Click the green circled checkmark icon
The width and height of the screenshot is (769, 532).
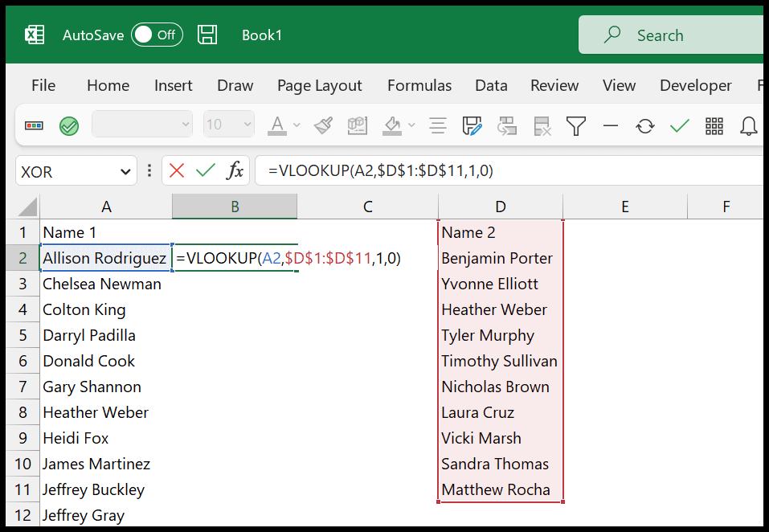tap(69, 125)
